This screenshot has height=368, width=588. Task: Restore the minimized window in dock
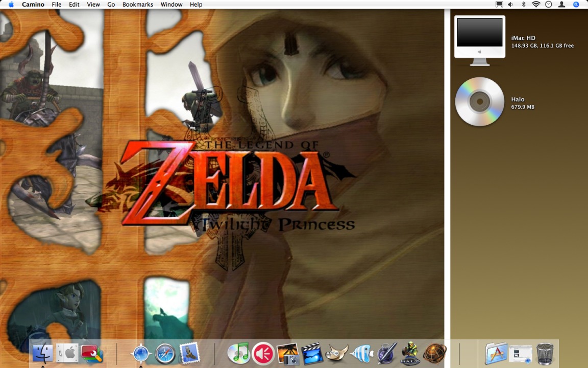point(521,354)
